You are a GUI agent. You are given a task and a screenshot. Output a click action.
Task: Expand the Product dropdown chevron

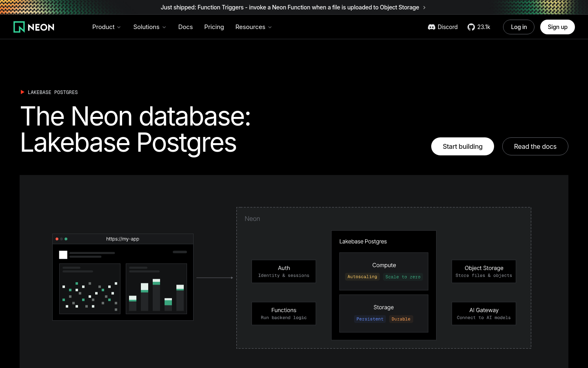click(119, 27)
